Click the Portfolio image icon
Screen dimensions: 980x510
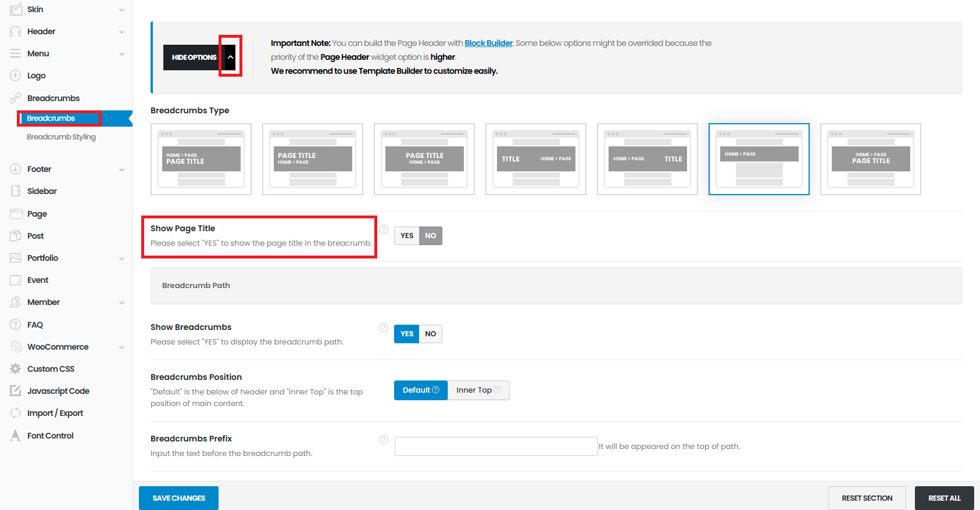16,258
